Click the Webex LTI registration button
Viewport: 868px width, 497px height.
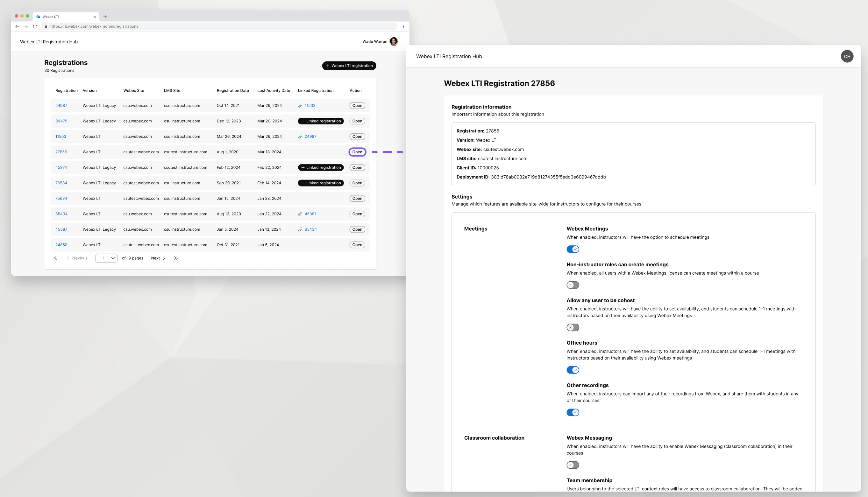coord(349,66)
